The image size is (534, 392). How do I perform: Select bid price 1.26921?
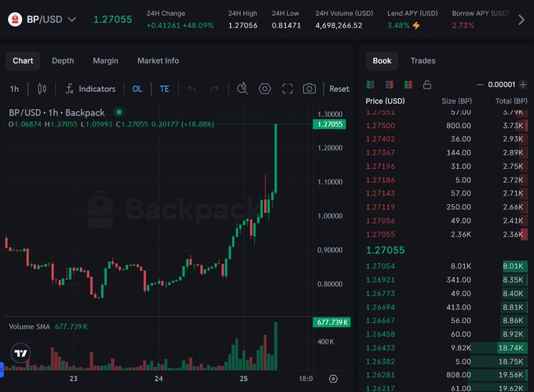[380, 280]
